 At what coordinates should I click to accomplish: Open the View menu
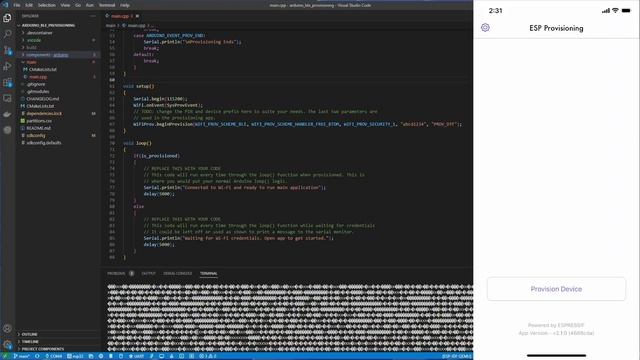[x=65, y=5]
